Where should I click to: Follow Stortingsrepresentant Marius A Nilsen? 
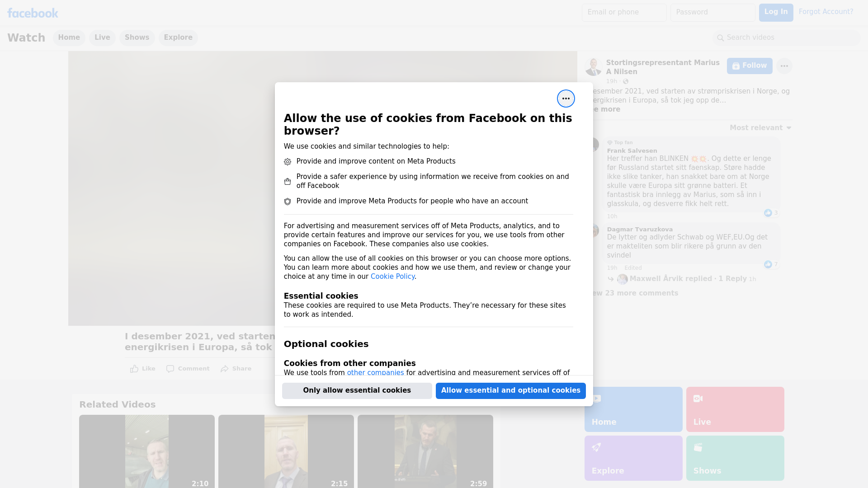[750, 66]
